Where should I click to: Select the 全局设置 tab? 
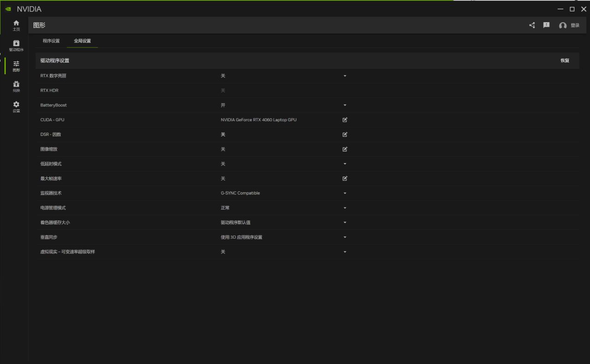tap(83, 41)
